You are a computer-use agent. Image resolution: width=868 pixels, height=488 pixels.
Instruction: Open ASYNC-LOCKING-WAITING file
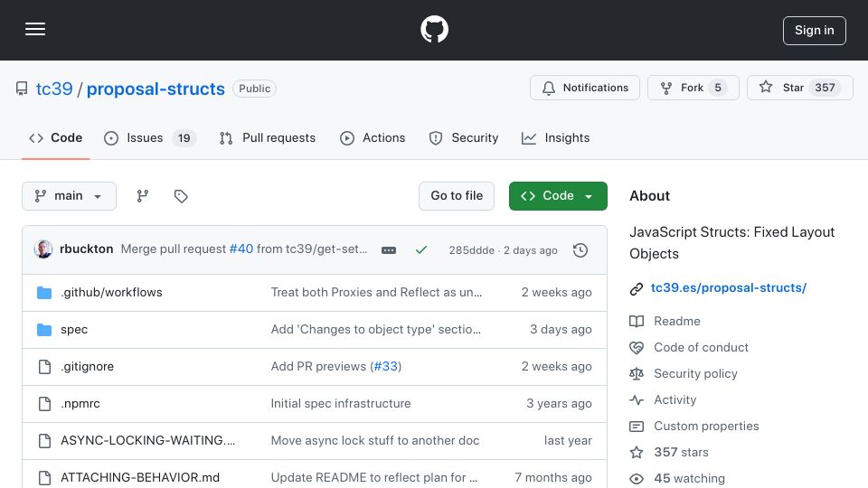click(147, 440)
